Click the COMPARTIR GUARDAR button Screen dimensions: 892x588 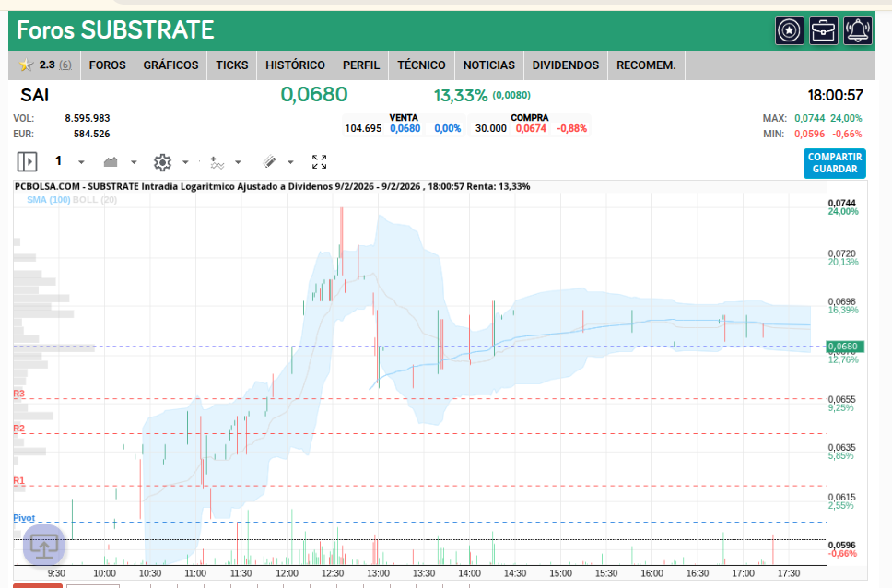click(835, 163)
